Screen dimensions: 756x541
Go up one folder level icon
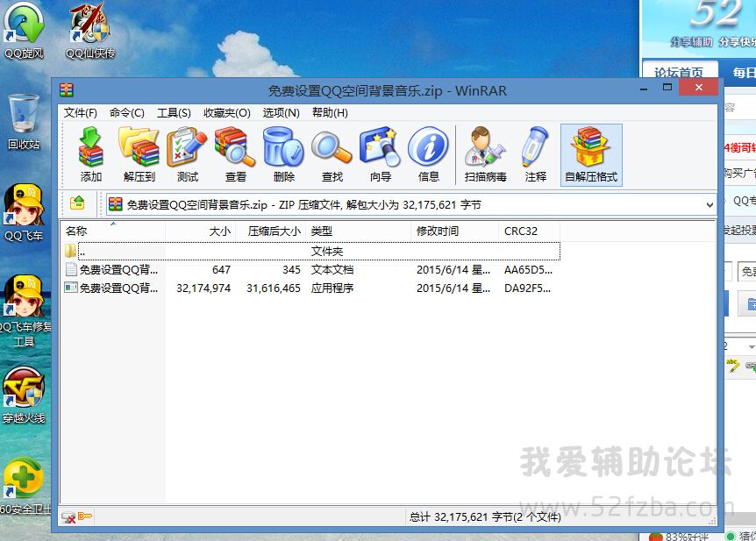[77, 203]
